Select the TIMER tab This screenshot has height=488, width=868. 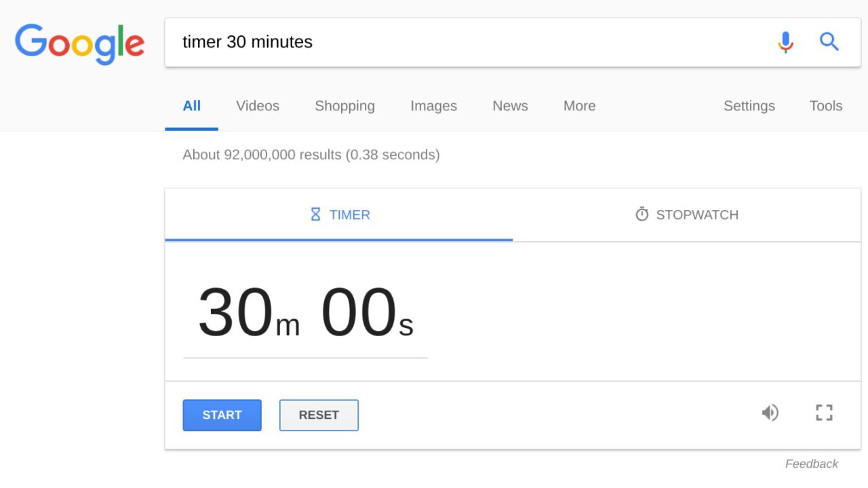[339, 214]
